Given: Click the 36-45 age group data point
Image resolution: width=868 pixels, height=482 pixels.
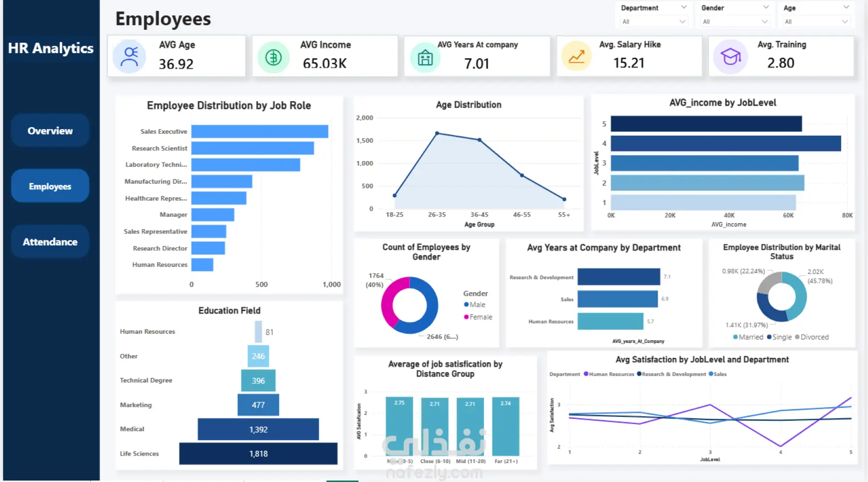Looking at the screenshot, I should (479, 140).
